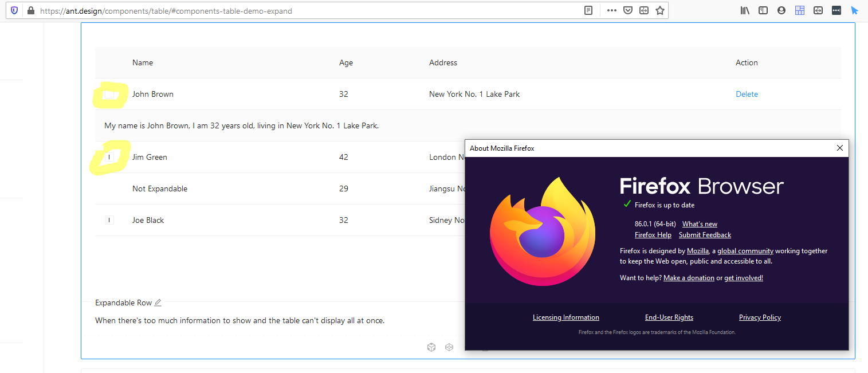Click the blue cursor arrow extension icon

[854, 10]
